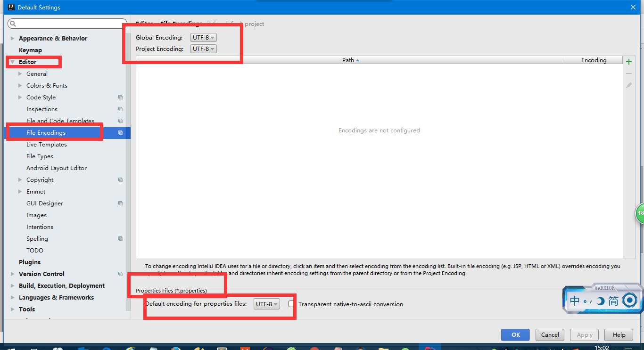Sort by the Path column header
644x350 pixels.
click(x=350, y=60)
